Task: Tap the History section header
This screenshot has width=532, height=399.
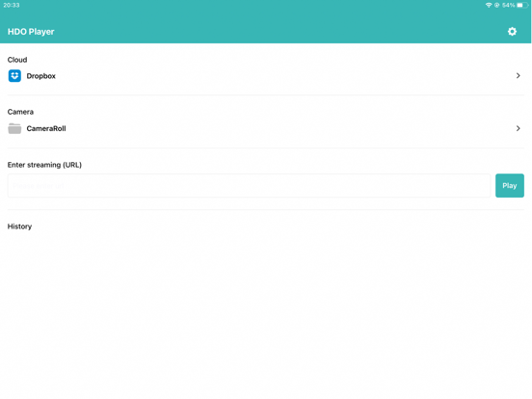Action: pos(19,226)
